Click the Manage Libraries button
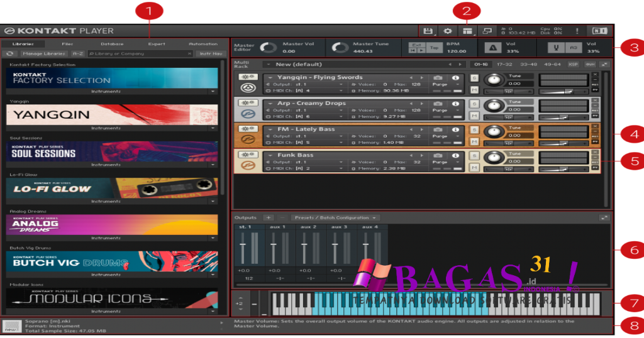 click(x=44, y=54)
